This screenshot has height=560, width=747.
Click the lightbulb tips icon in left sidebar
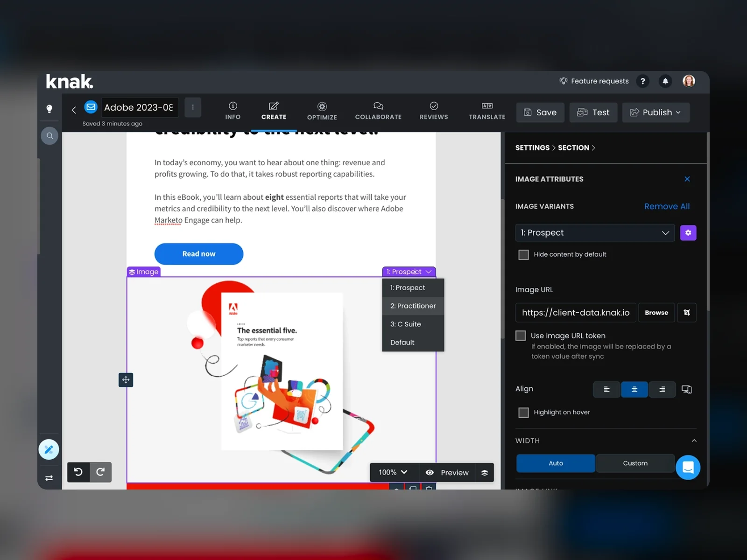pos(49,109)
